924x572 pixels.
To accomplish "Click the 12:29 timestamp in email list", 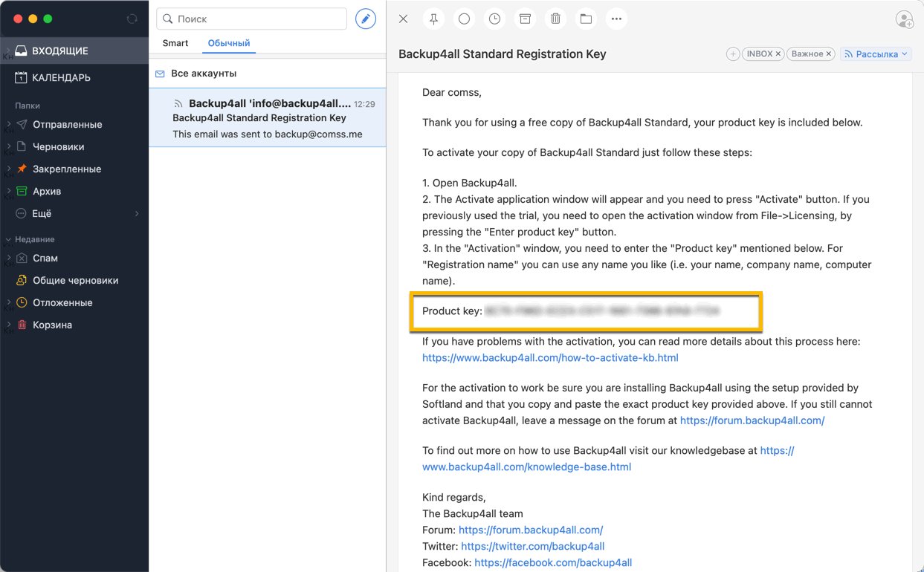I will 364,104.
